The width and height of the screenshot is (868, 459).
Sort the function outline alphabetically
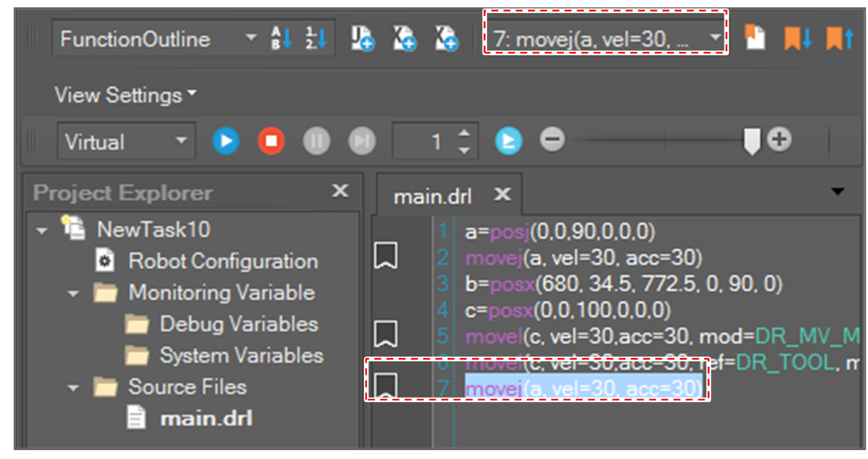281,39
